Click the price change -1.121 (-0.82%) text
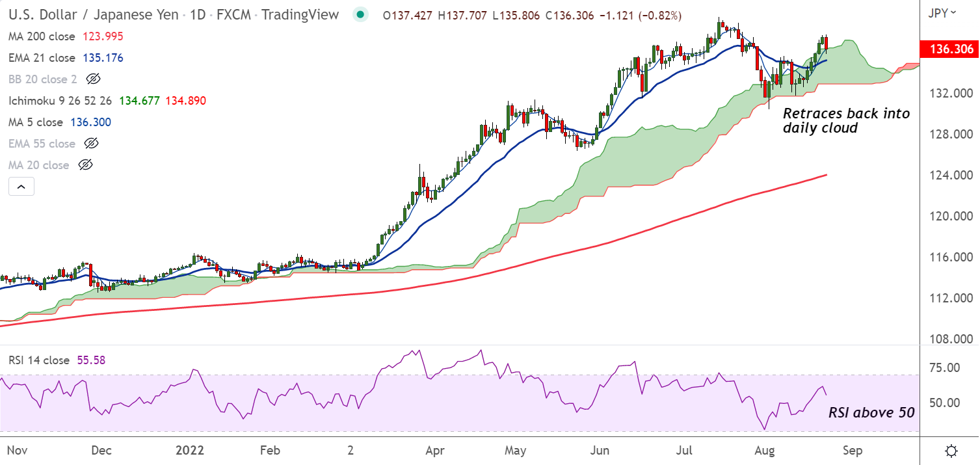The width and height of the screenshot is (980, 465). click(x=640, y=14)
